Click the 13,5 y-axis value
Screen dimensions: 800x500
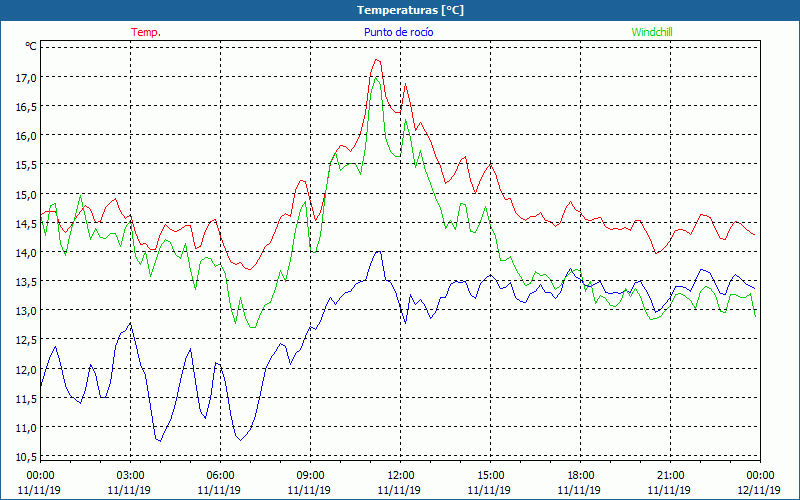[x=27, y=282]
